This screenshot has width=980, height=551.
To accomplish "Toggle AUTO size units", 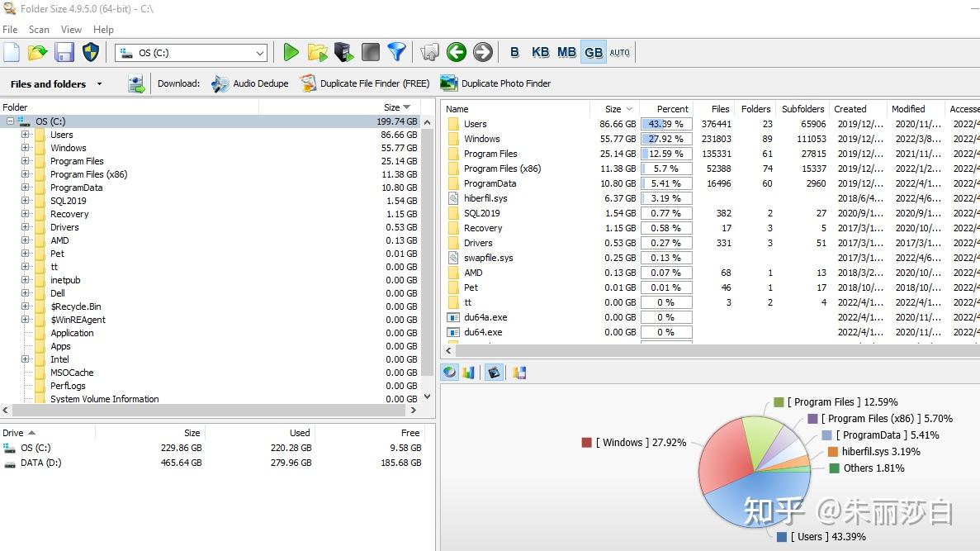I will tap(620, 53).
